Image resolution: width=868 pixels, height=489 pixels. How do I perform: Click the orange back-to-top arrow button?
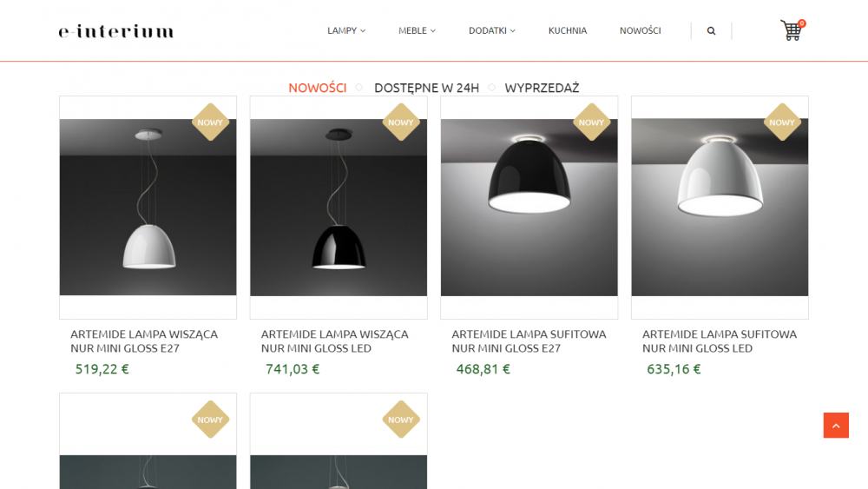click(836, 426)
